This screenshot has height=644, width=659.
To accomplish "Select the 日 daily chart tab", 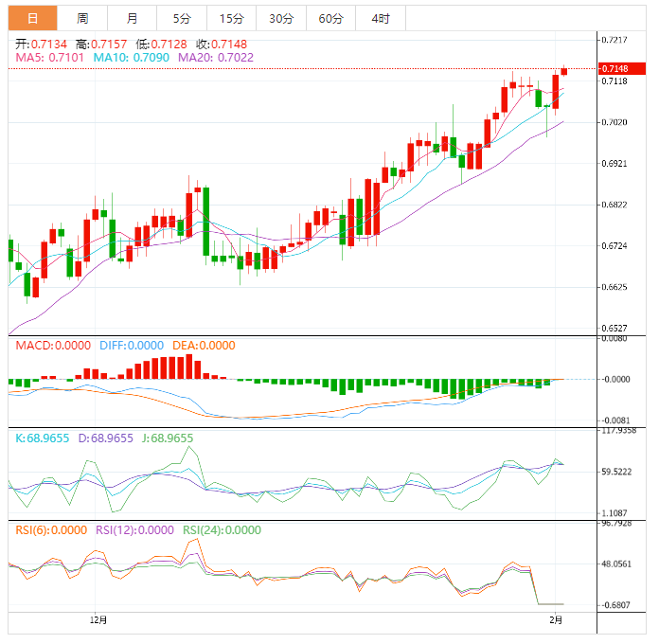I will click(x=33, y=18).
